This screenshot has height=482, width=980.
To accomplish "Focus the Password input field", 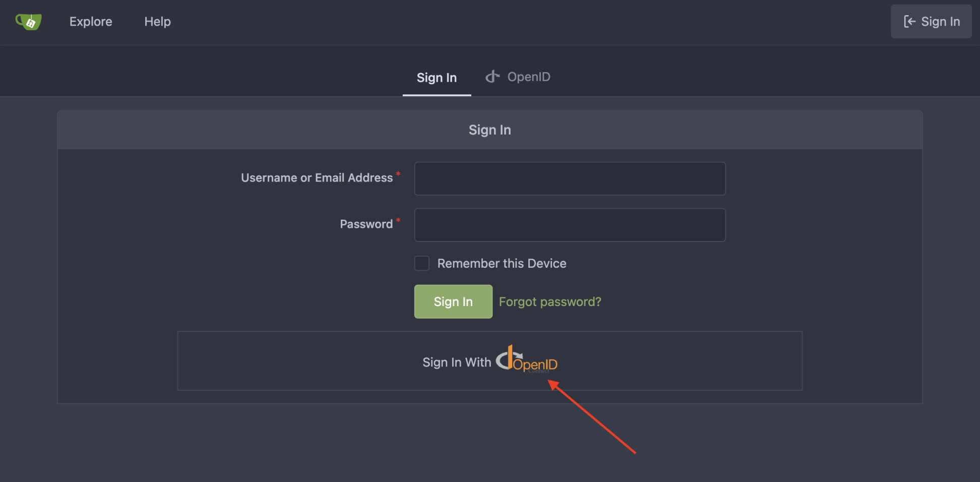I will coord(570,224).
